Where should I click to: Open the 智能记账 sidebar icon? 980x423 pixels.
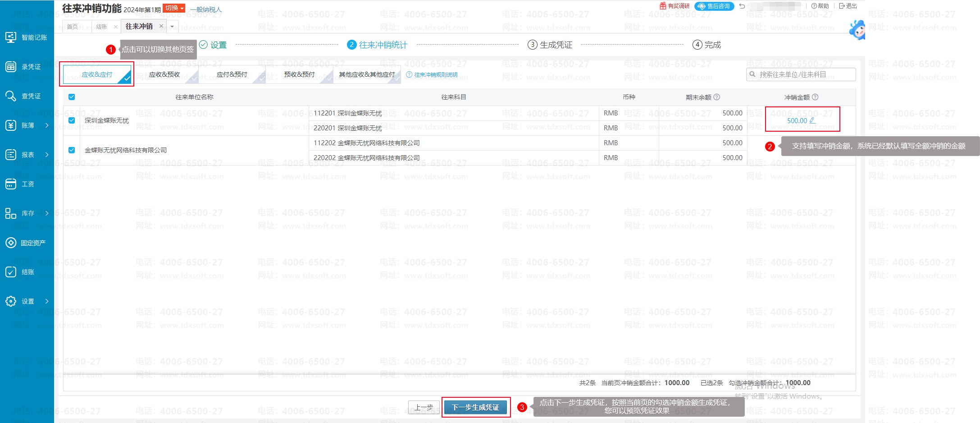[x=11, y=37]
